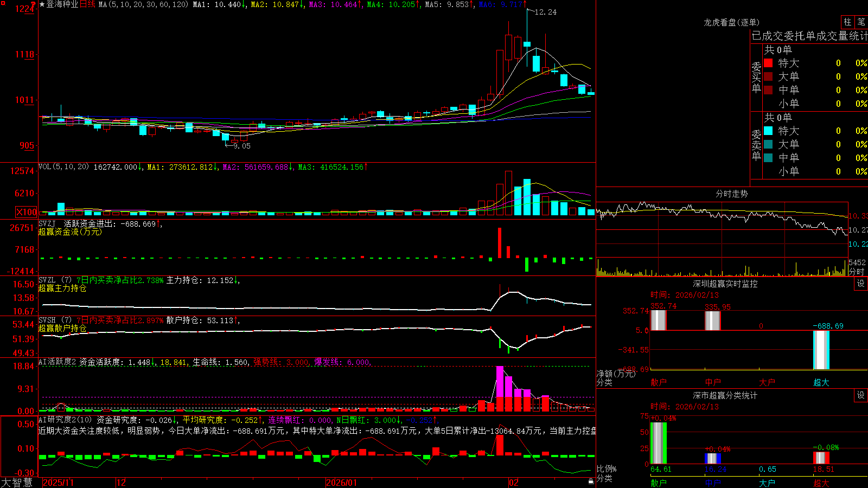Screen dimensions: 868x488
Task: Click the 超大 cyan bar showing -688.69
Action: (821, 350)
